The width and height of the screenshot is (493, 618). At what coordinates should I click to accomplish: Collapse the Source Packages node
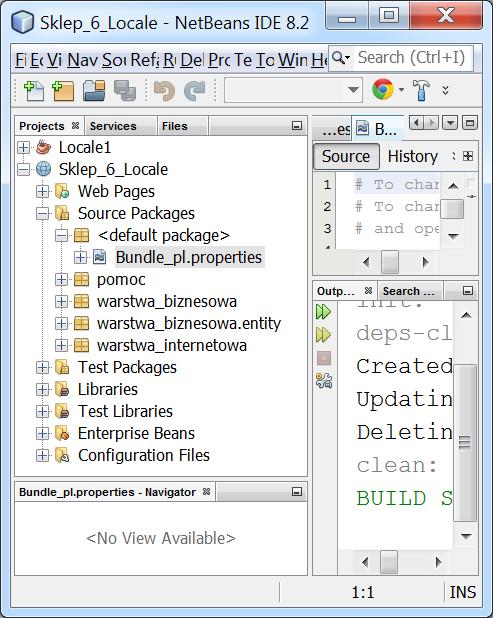42,214
